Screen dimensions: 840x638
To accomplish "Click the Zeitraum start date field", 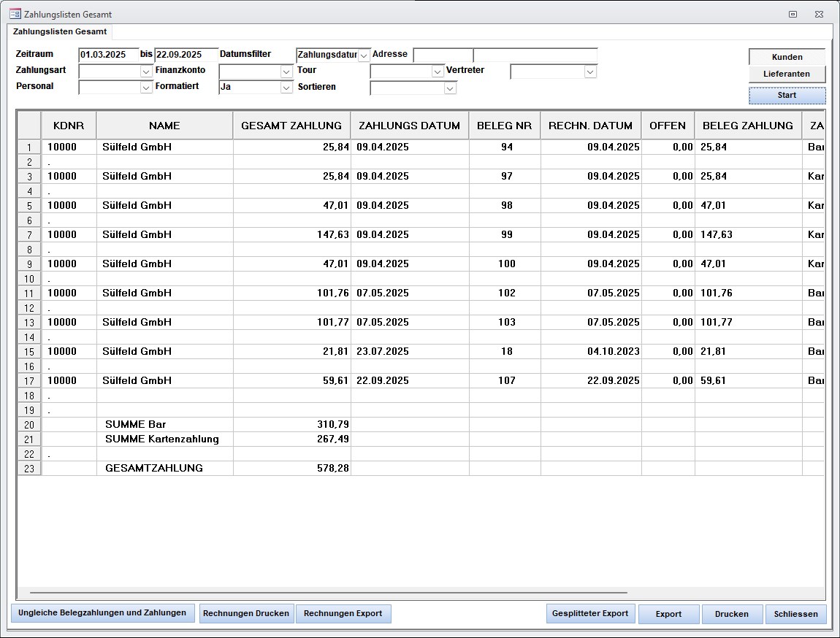I will pos(108,55).
